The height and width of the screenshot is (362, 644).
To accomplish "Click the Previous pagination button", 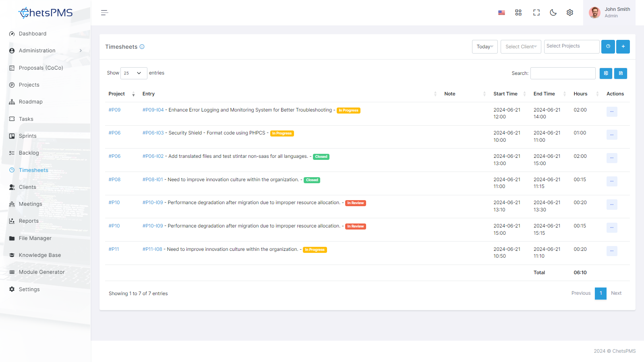I will click(x=581, y=293).
